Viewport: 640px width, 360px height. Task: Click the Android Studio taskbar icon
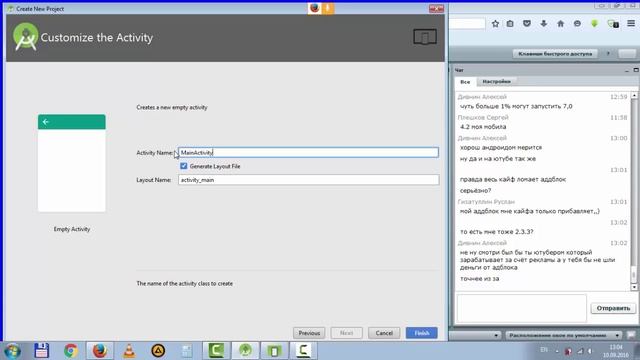245,351
